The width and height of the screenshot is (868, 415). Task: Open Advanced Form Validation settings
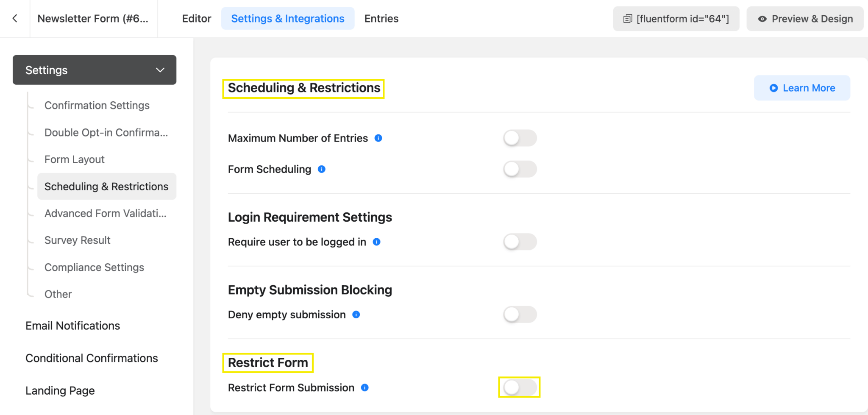pos(105,213)
